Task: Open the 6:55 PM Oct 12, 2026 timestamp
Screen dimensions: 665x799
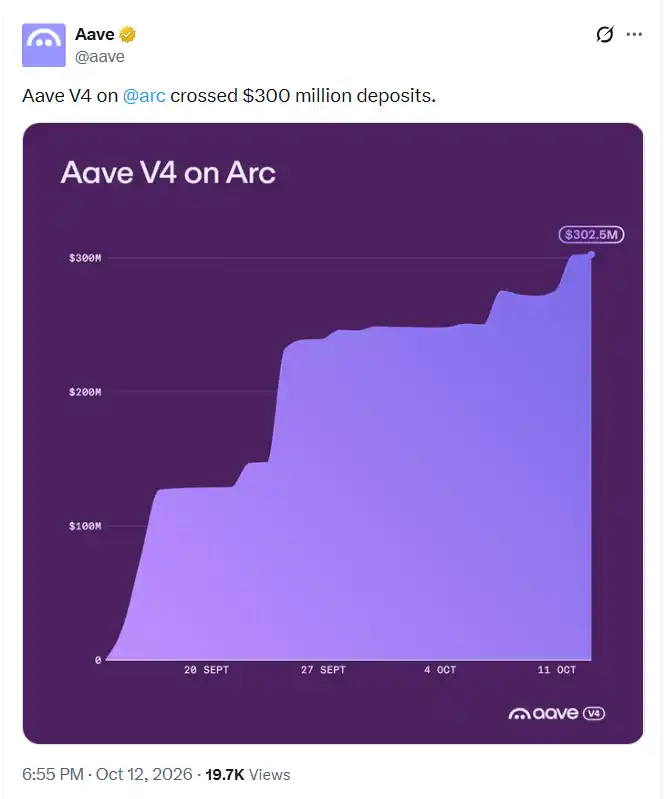Action: click(x=107, y=774)
